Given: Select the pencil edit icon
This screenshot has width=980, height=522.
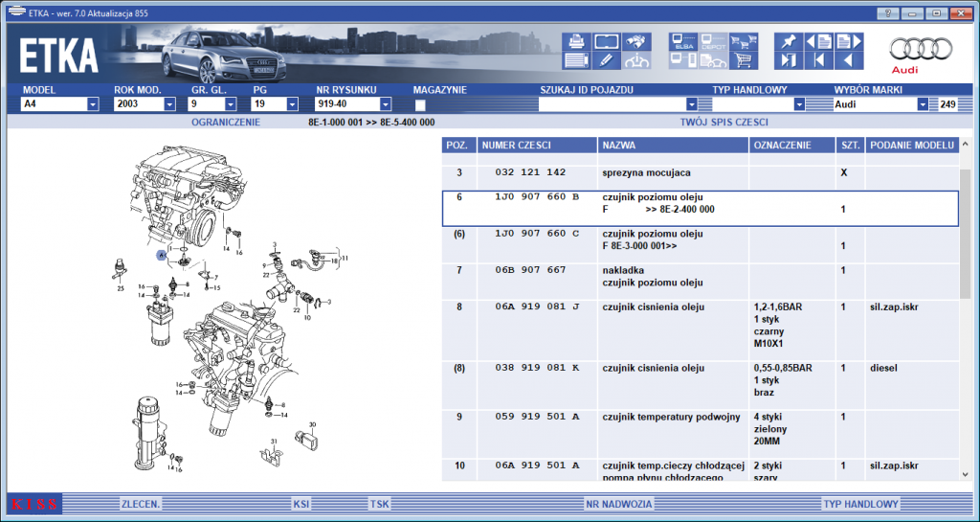Looking at the screenshot, I should 606,60.
